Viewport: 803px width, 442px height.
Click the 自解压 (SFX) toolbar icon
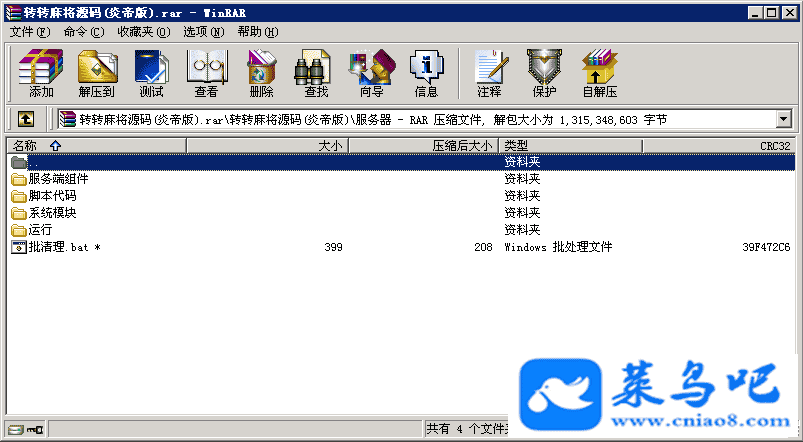click(x=599, y=73)
